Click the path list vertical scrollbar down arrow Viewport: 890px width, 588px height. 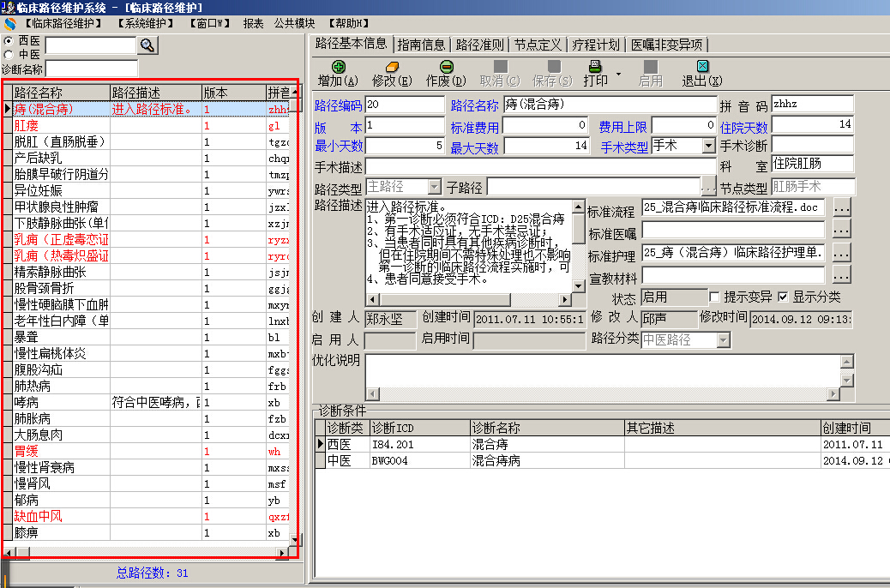(294, 539)
